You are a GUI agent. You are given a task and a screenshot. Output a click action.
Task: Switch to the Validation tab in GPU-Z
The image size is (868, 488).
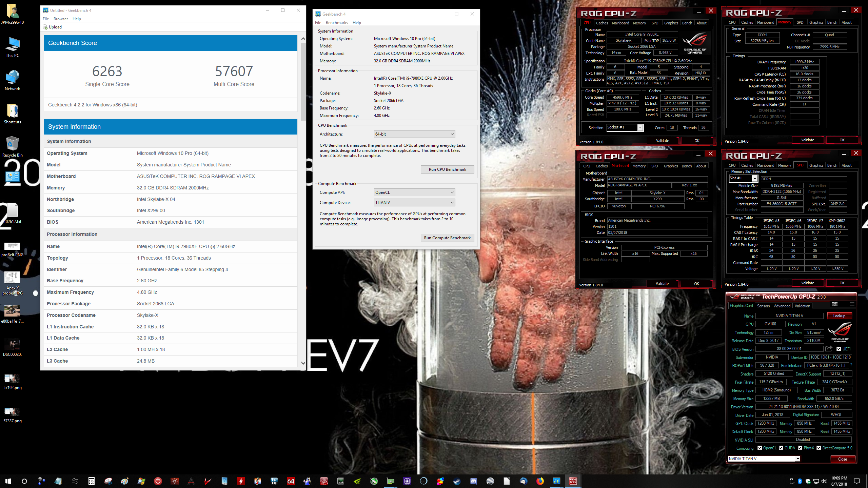(803, 306)
